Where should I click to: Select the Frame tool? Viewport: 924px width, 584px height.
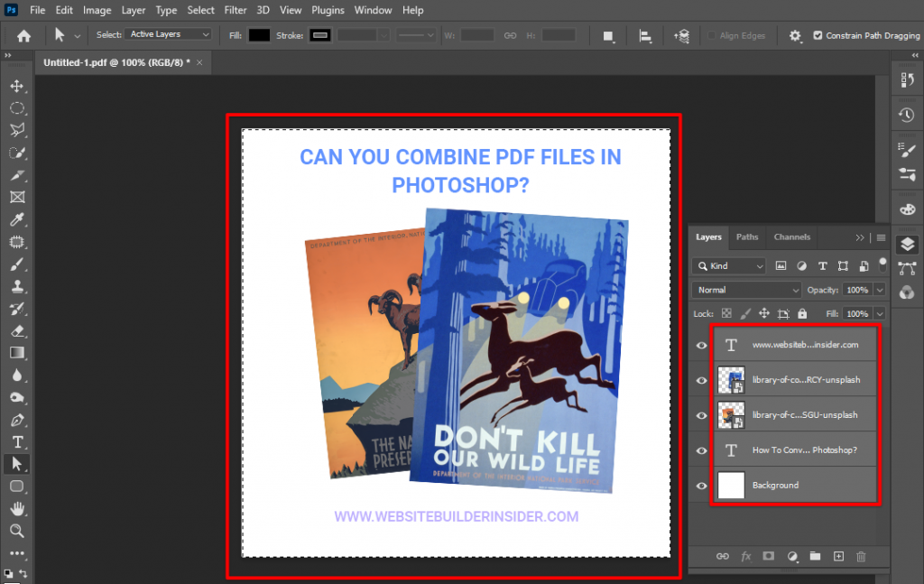tap(16, 198)
